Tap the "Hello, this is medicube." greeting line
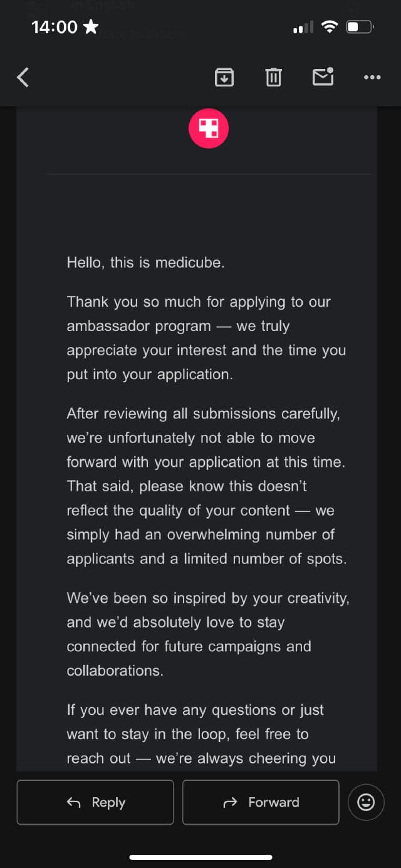401x868 pixels. (145, 263)
